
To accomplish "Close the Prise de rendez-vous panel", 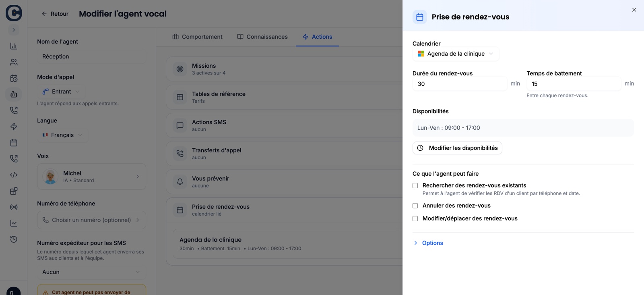I will tap(634, 10).
